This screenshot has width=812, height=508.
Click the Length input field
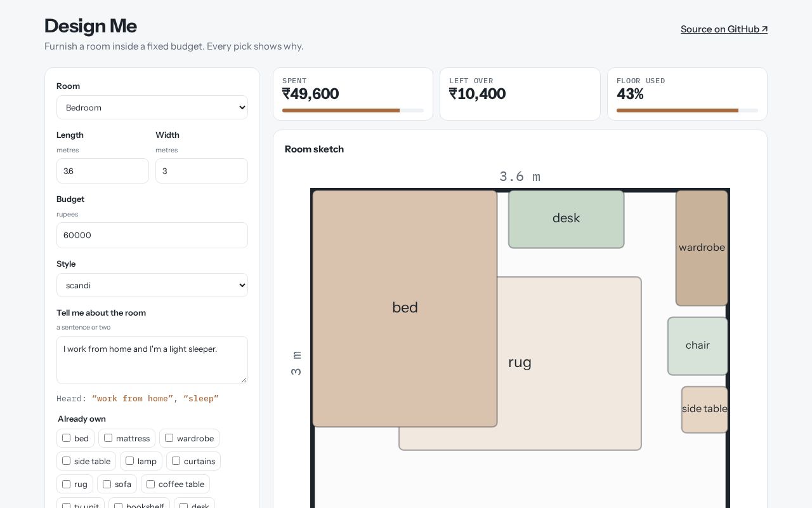pos(103,171)
